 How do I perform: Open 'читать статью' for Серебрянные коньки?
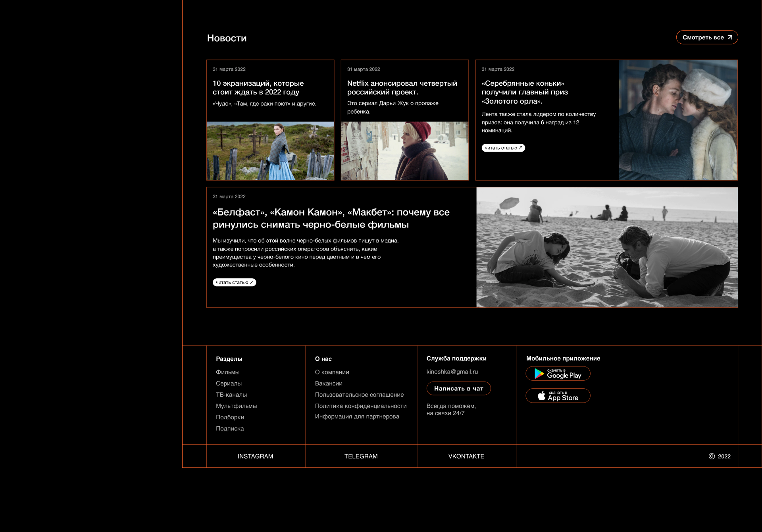(503, 148)
